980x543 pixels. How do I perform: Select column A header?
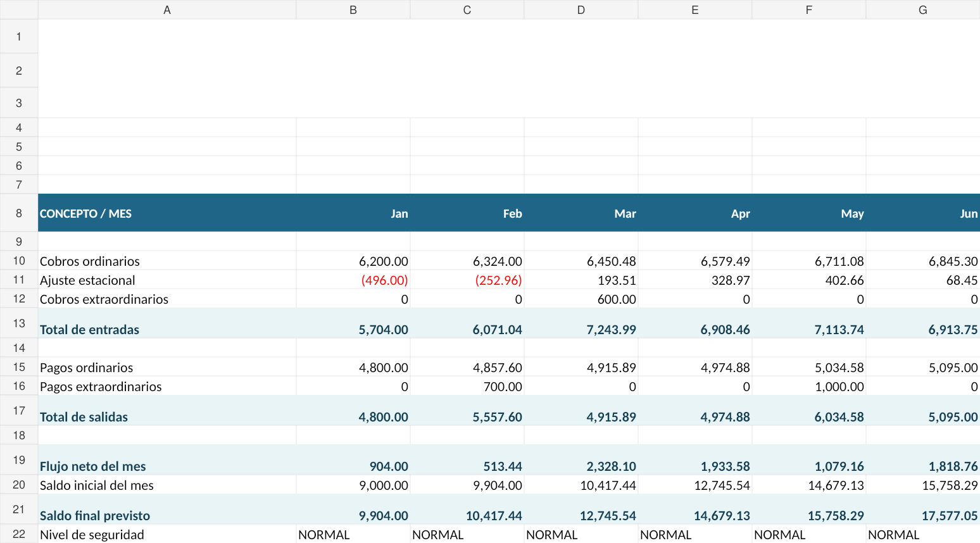(167, 9)
